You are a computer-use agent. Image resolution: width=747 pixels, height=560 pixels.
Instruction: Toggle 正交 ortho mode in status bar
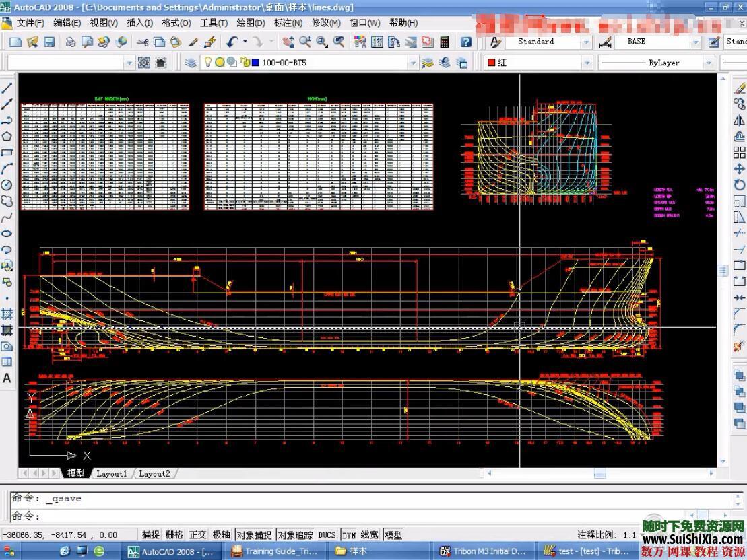[197, 535]
